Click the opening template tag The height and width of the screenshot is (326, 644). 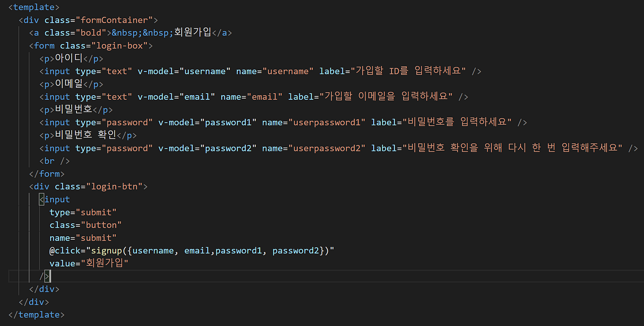(33, 7)
